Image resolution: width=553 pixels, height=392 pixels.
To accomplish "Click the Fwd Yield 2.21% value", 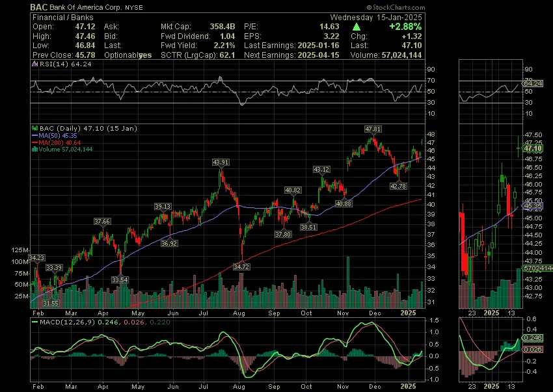I will click(224, 46).
